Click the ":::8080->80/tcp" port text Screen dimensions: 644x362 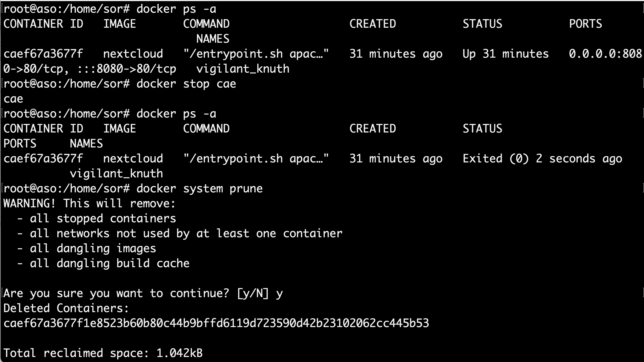(x=126, y=69)
